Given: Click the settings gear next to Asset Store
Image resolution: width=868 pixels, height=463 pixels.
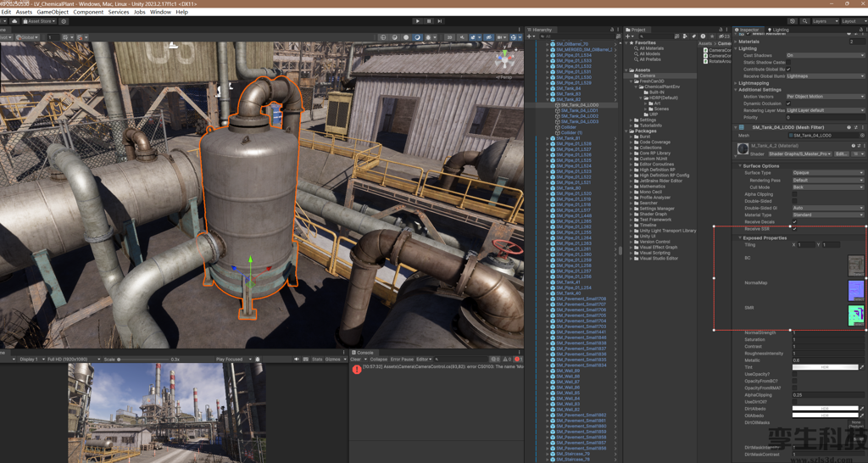Looking at the screenshot, I should [x=64, y=21].
